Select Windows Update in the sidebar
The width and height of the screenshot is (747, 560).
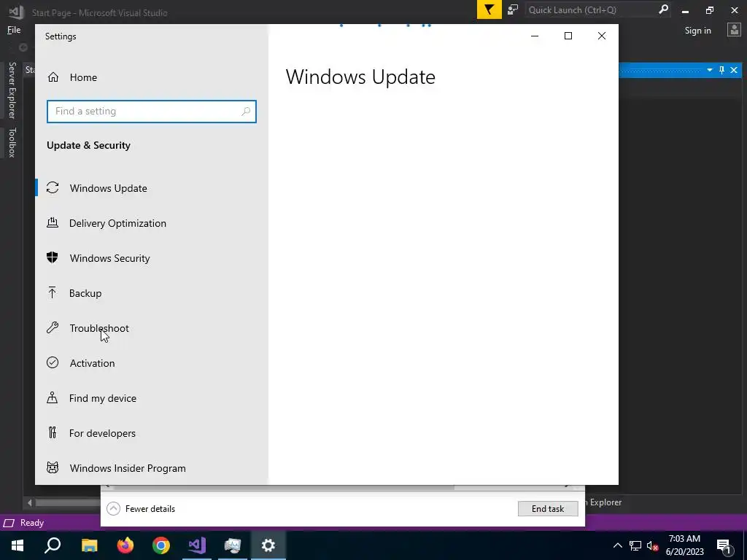tap(108, 188)
